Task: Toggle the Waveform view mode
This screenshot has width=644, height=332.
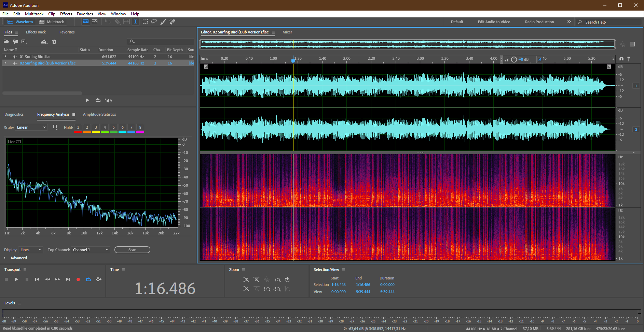Action: (x=20, y=21)
